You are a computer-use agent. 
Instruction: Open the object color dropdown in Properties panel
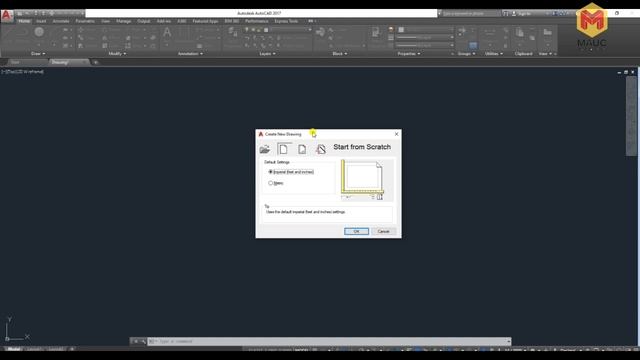click(426, 30)
